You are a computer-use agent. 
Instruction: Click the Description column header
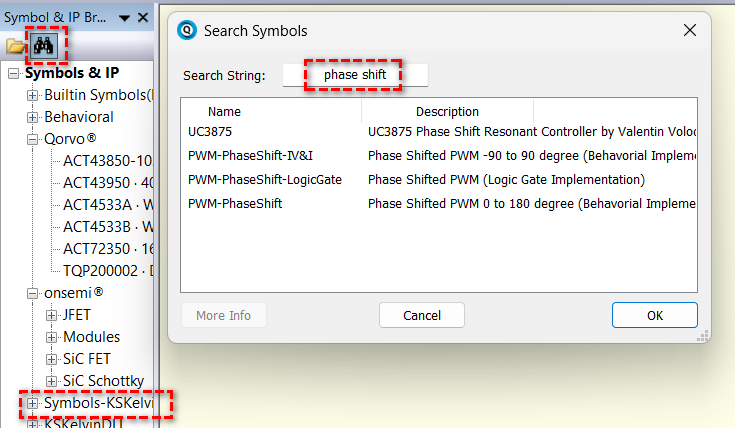[x=447, y=112]
